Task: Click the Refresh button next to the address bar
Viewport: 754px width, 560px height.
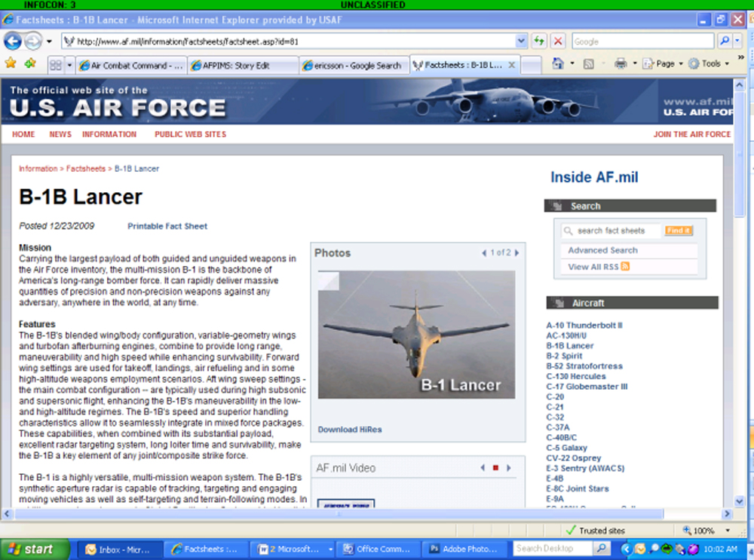Action: [x=538, y=40]
